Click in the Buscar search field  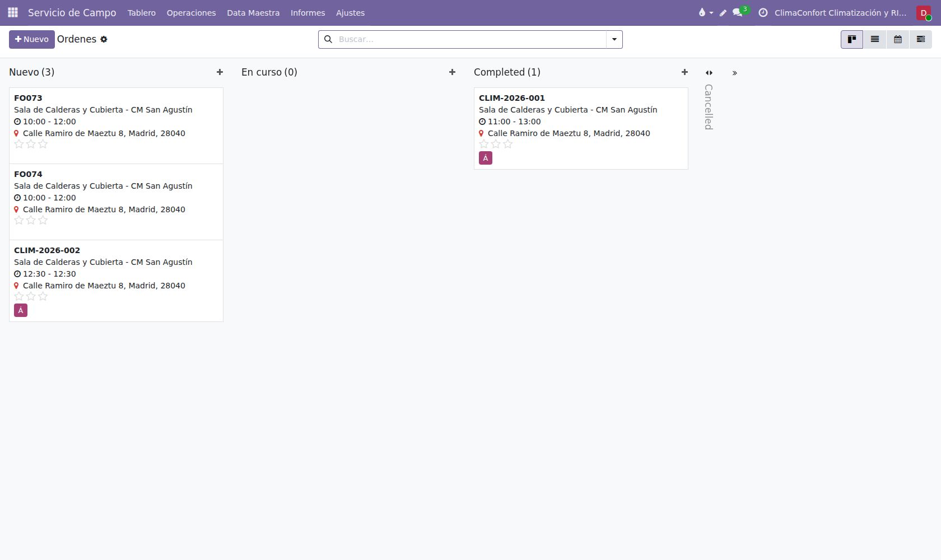[x=470, y=39]
